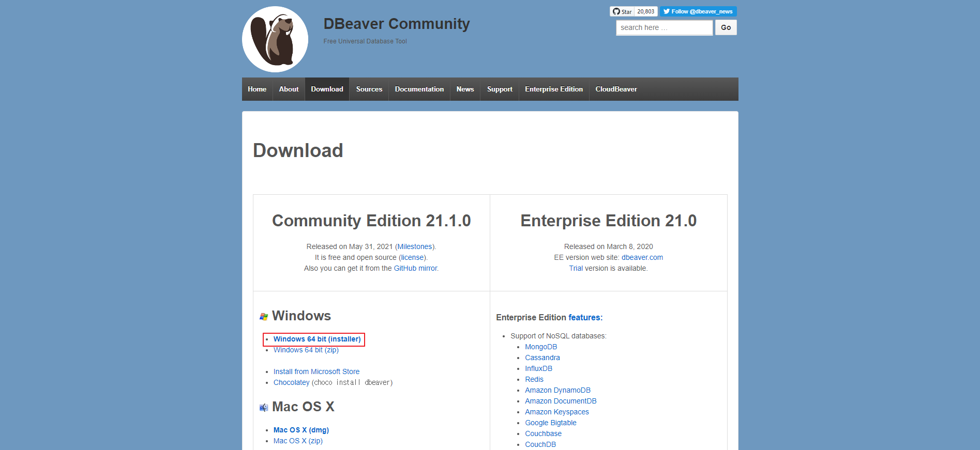This screenshot has height=450, width=980.
Task: Click the Twitter Follow @dbeaver_news button
Action: [x=698, y=11]
